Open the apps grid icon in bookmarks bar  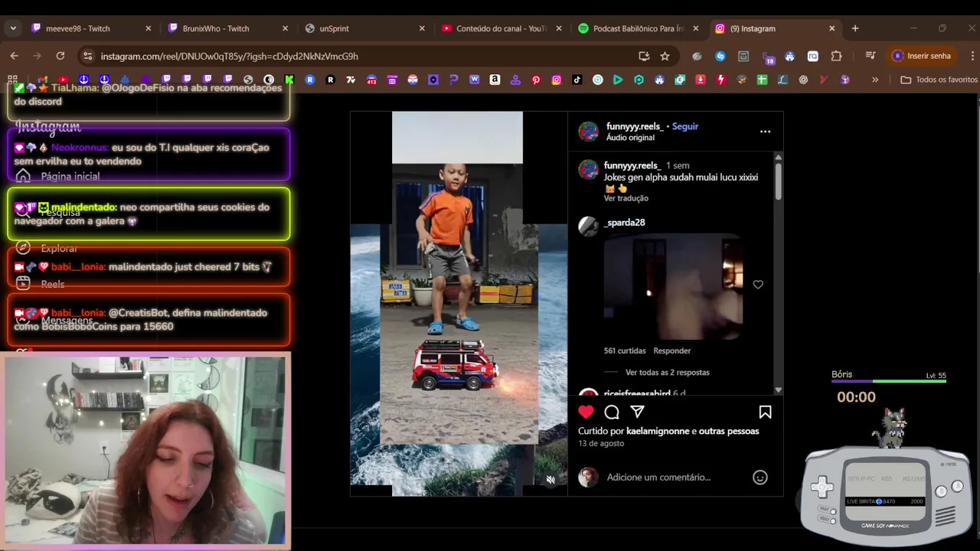click(x=12, y=80)
